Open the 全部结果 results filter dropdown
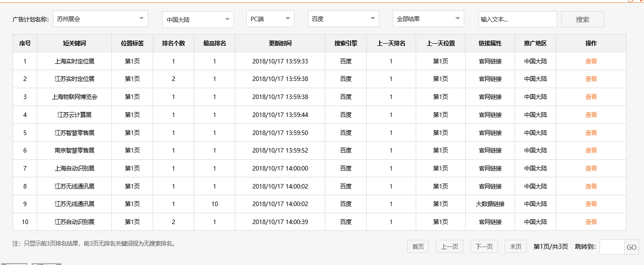This screenshot has width=644, height=265. pyautogui.click(x=427, y=18)
